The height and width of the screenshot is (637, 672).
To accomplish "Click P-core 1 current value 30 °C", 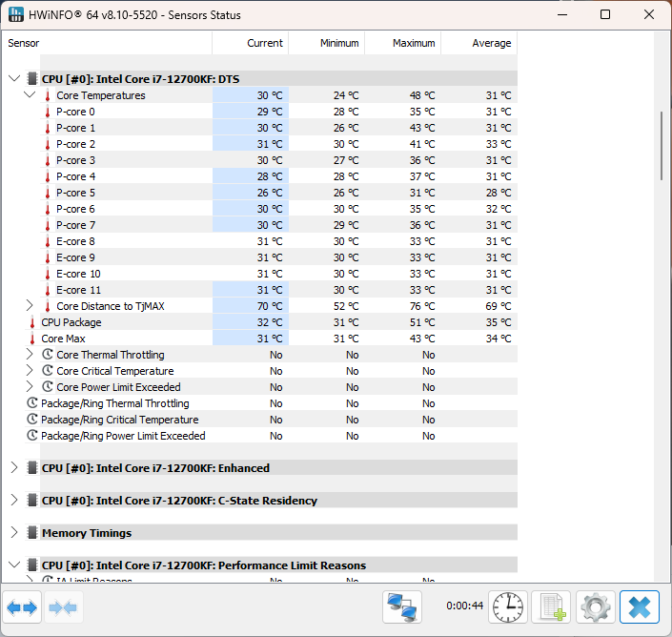I will 270,128.
